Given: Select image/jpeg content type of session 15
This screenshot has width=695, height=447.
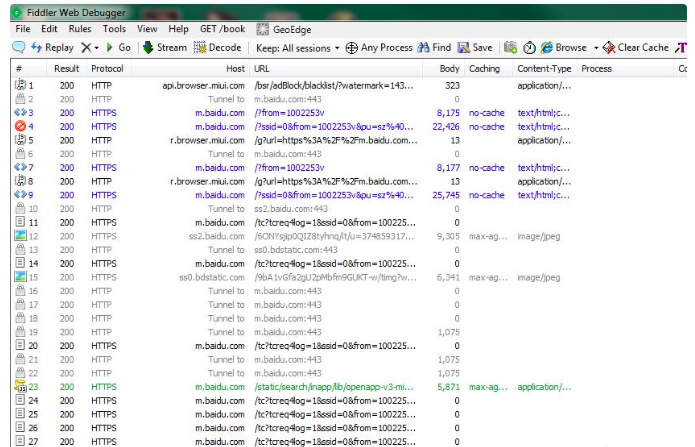Looking at the screenshot, I should tap(539, 277).
